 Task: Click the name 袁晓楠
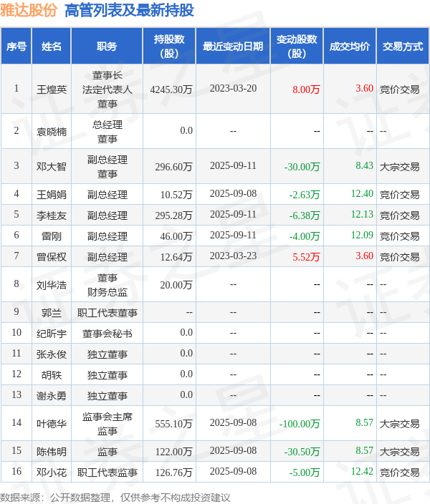click(52, 132)
